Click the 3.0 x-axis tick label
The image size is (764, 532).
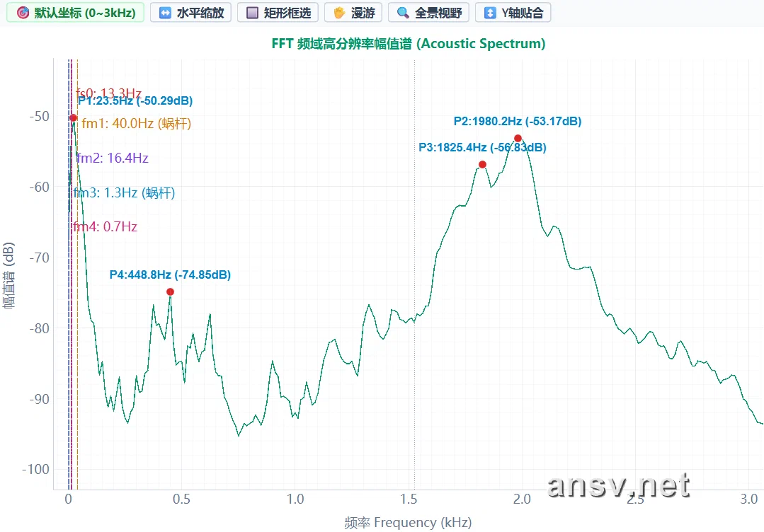pos(749,499)
